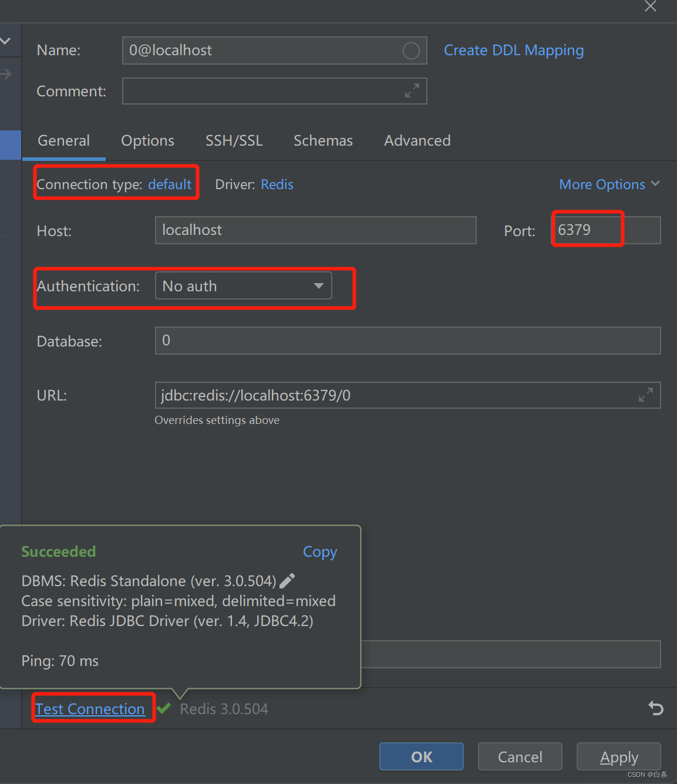
Task: Open the Connection type dropdown set to default
Action: 170,184
